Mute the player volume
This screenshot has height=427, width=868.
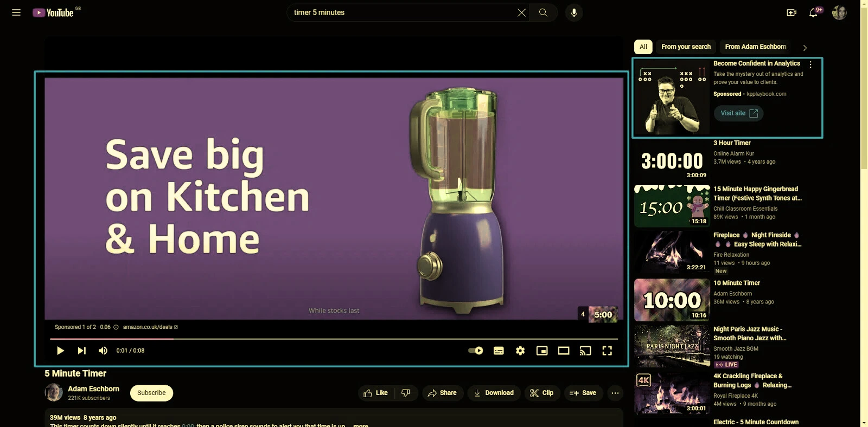[103, 351]
